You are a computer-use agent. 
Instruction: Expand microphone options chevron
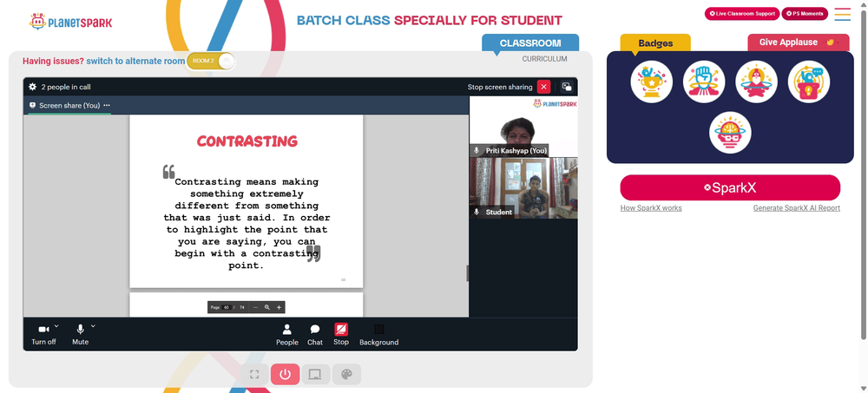click(x=93, y=326)
